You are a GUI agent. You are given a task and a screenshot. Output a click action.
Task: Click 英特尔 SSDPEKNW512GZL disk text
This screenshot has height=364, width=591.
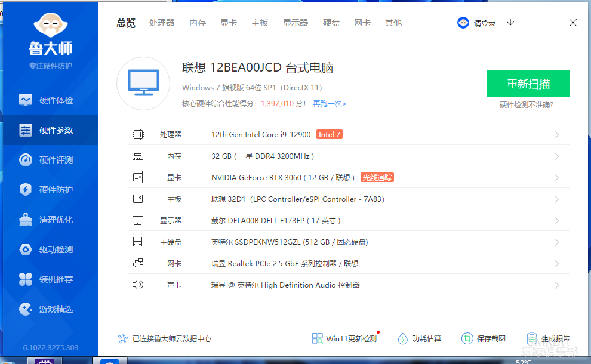[x=290, y=242]
